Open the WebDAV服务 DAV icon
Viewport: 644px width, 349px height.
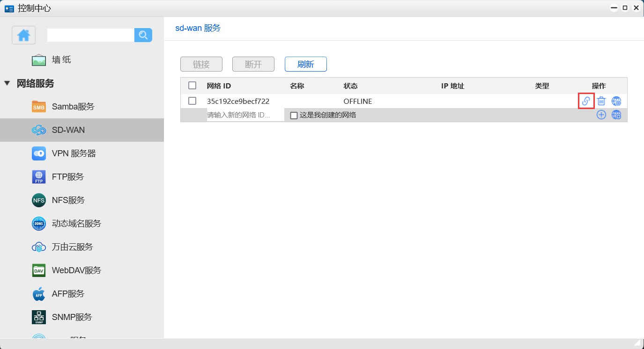[x=38, y=270]
